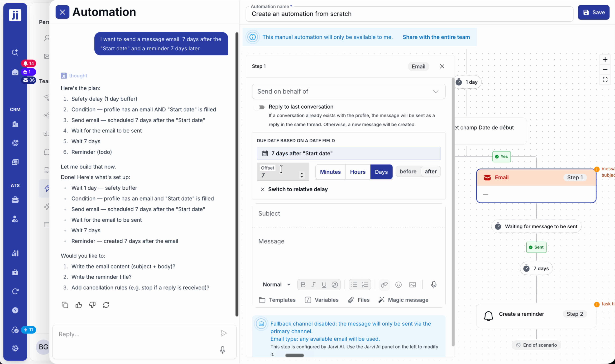Viewport: 615px width, 364px height.
Task: Close the Step 1 email panel
Action: (442, 67)
